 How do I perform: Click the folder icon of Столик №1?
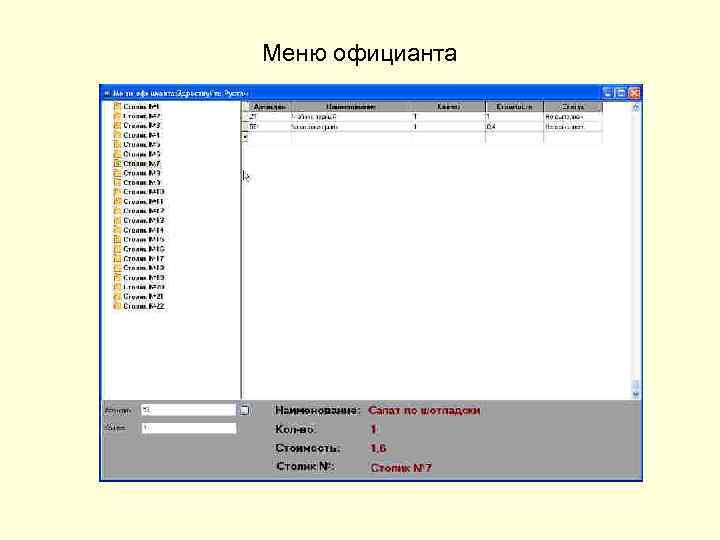point(117,107)
